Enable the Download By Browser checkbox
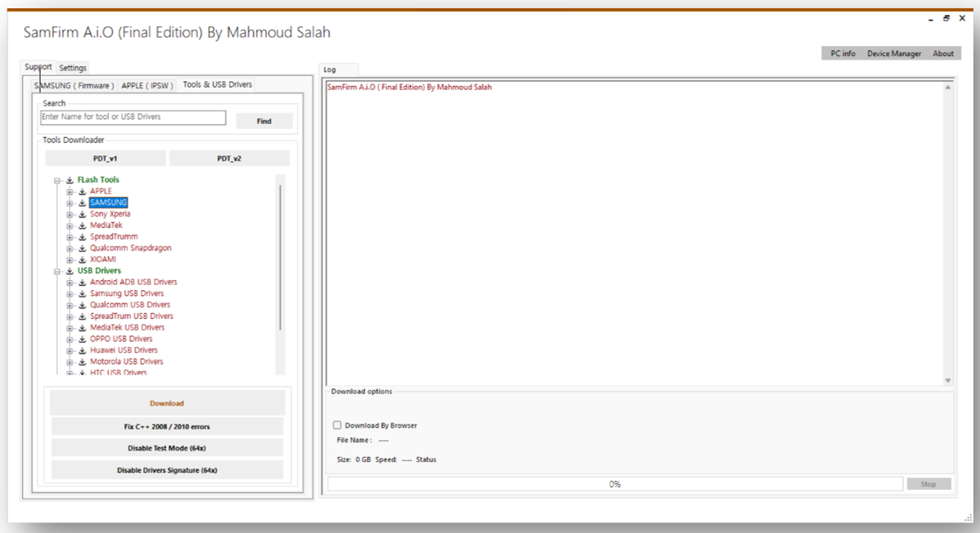 [337, 425]
